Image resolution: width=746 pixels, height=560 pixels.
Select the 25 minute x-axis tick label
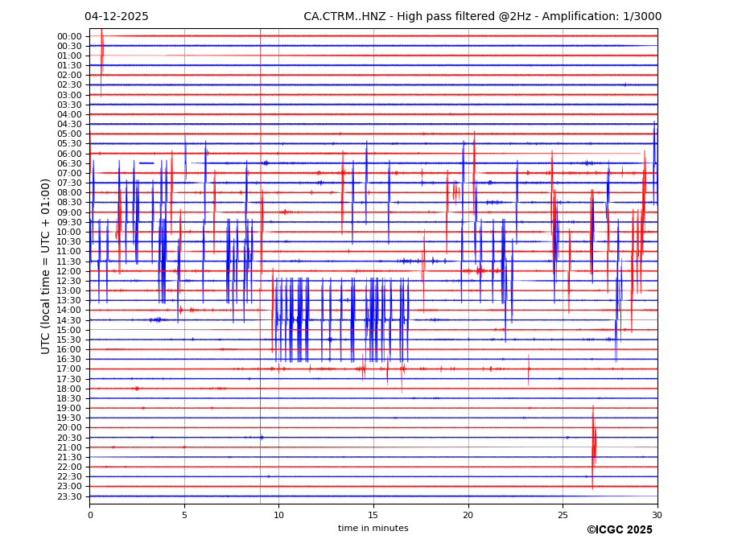click(x=563, y=515)
